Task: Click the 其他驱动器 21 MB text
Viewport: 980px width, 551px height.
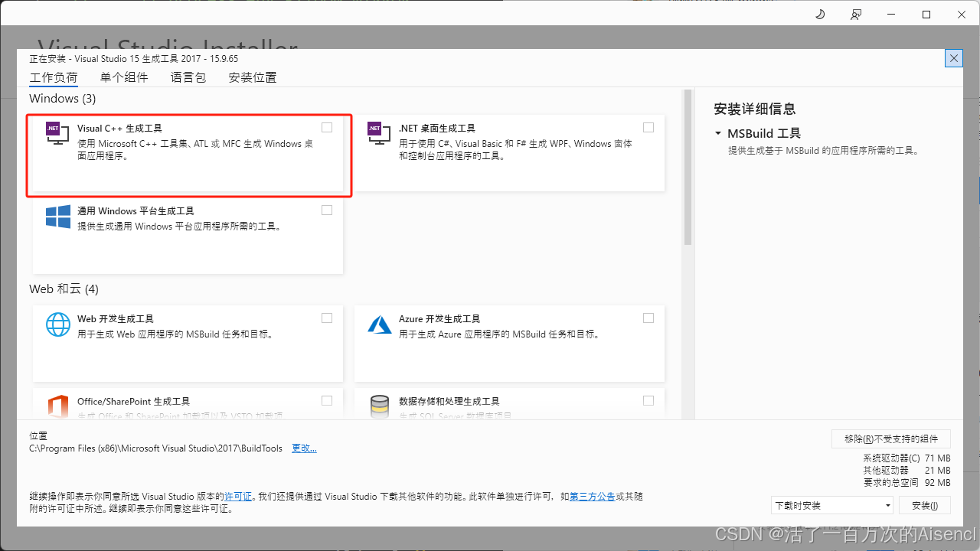Action: [x=907, y=471]
